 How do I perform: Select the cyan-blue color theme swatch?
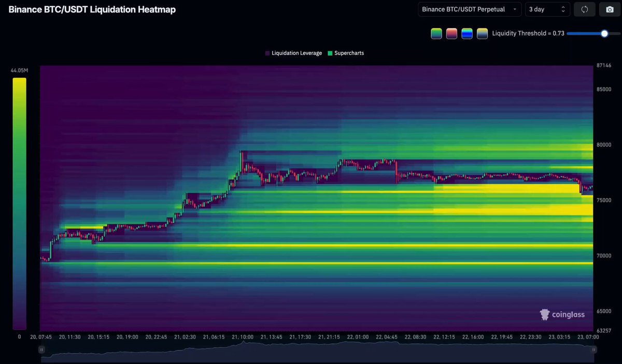pyautogui.click(x=467, y=34)
